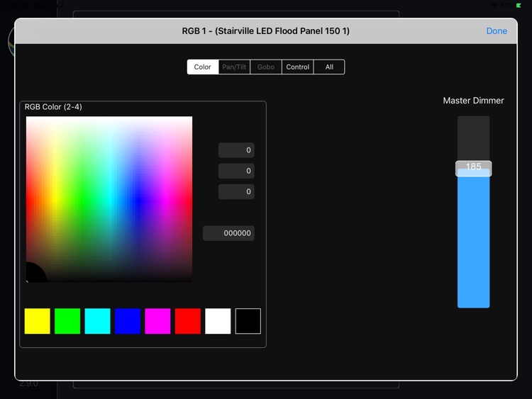Click the Master Dimmer handle showing 185

[x=473, y=169]
